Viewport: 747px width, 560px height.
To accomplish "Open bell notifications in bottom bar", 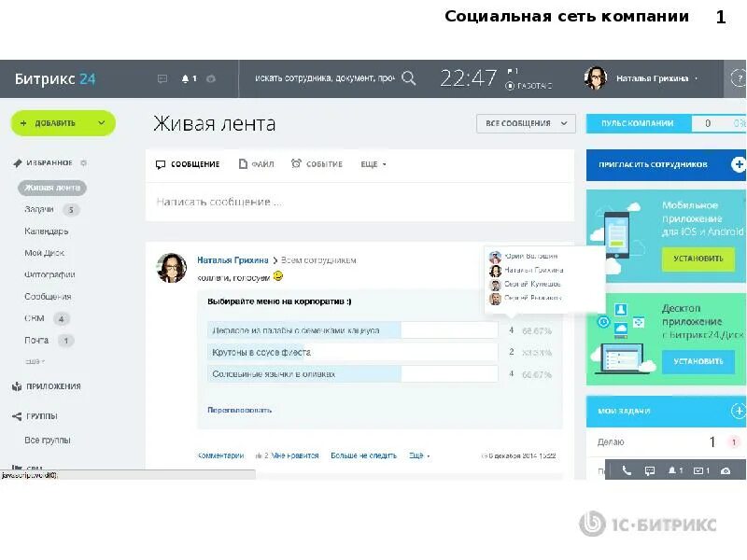I will pos(671,470).
